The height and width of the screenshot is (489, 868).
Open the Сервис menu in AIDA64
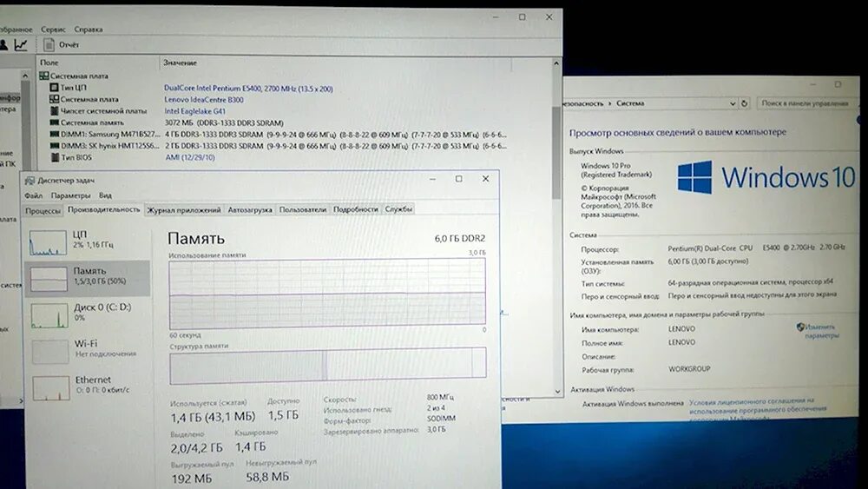53,30
